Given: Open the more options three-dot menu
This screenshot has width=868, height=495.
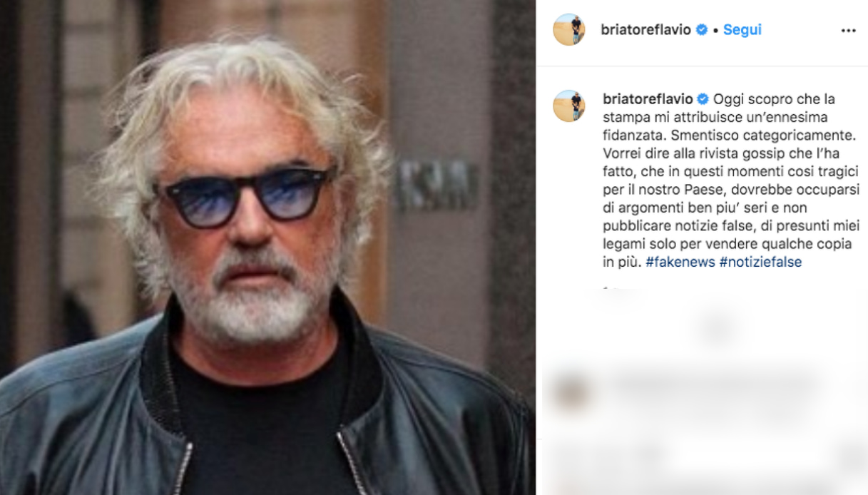Looking at the screenshot, I should 848,31.
